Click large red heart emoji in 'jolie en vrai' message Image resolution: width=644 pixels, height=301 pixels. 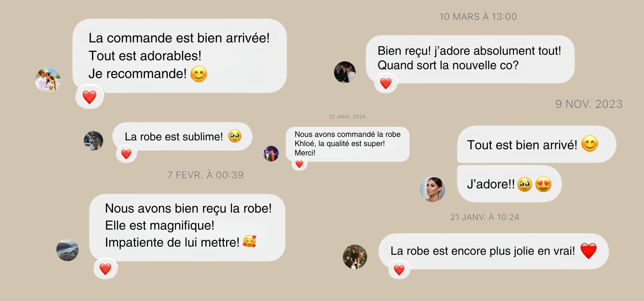(588, 251)
